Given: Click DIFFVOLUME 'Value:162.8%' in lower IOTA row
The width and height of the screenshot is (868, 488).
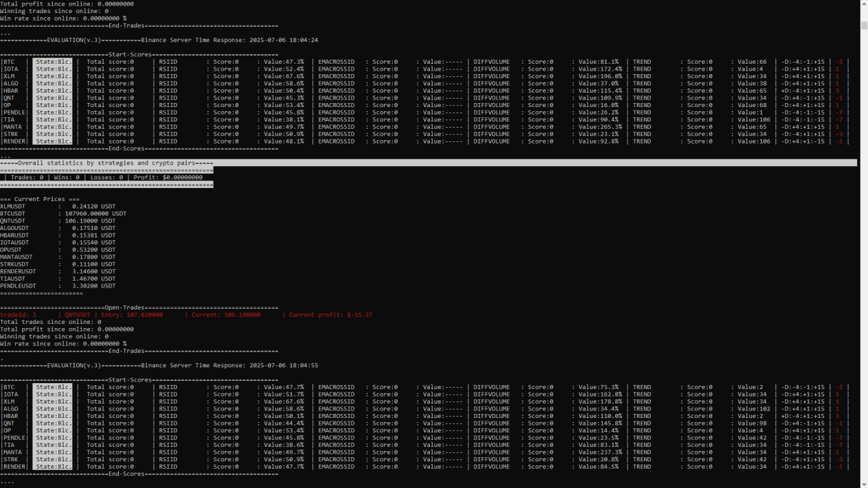Looking at the screenshot, I should tap(600, 394).
